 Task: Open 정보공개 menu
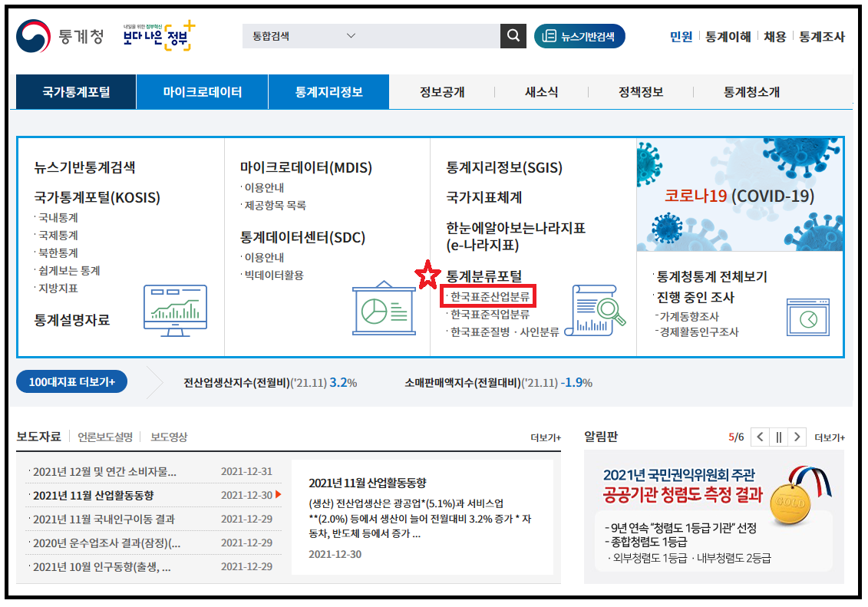point(442,92)
